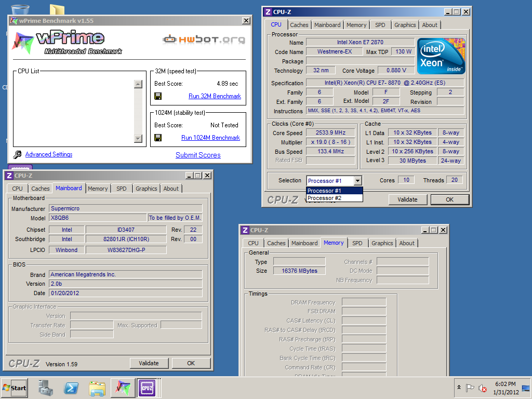The image size is (532, 399).
Task: Click the Submit Scores link
Action: click(198, 155)
